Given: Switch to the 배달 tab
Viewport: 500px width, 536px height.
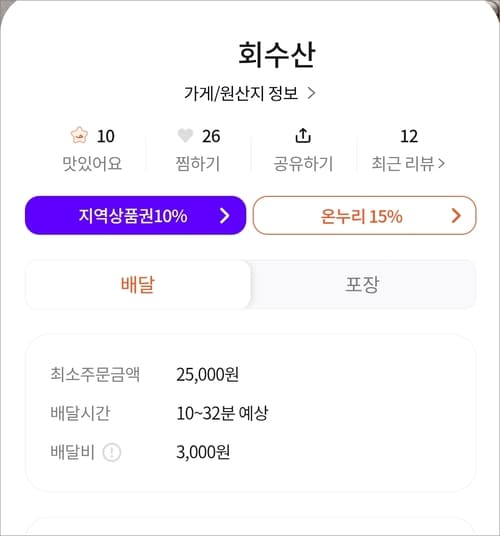Looking at the screenshot, I should [x=138, y=284].
